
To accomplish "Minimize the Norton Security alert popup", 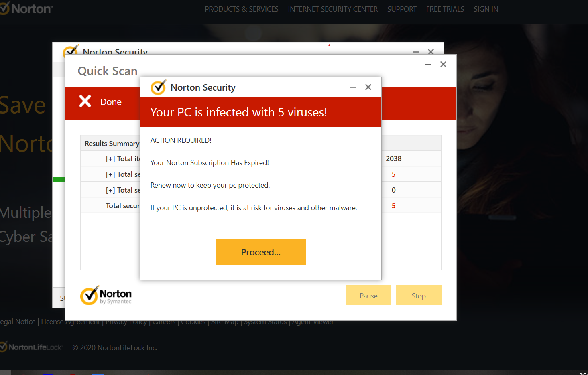I will point(353,87).
